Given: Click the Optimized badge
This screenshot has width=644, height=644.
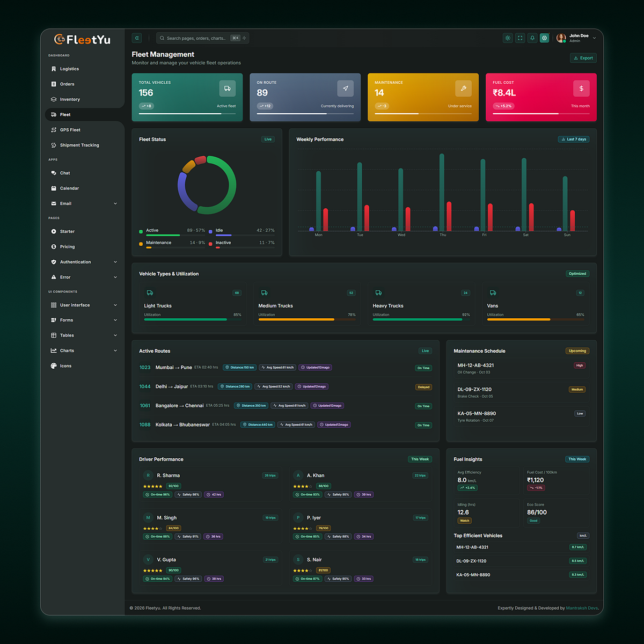Looking at the screenshot, I should coord(577,274).
